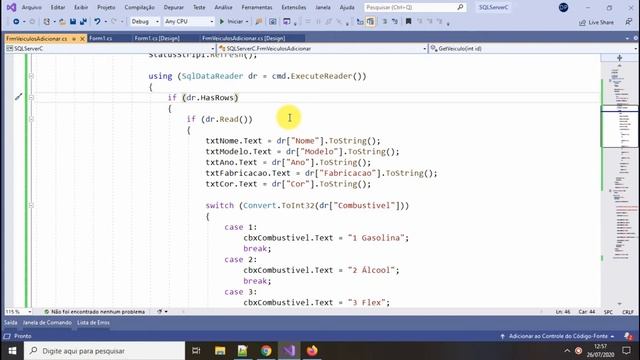Click the navigate backward arrow icon
This screenshot has height=360, width=640.
(x=16, y=22)
